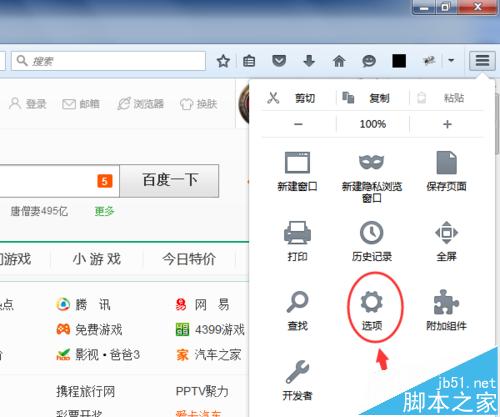500x417 pixels.
Task: Enter 全屏 fullscreen mode
Action: (446, 241)
